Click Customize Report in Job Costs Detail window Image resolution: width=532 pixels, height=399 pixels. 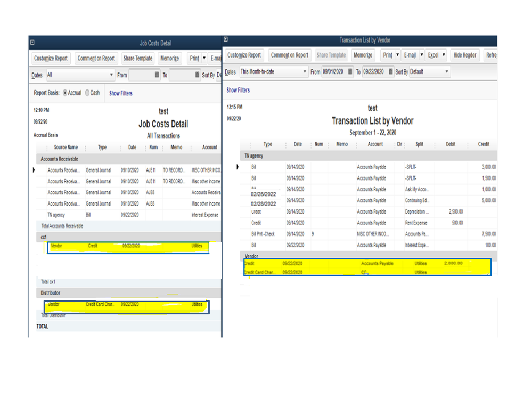51,59
